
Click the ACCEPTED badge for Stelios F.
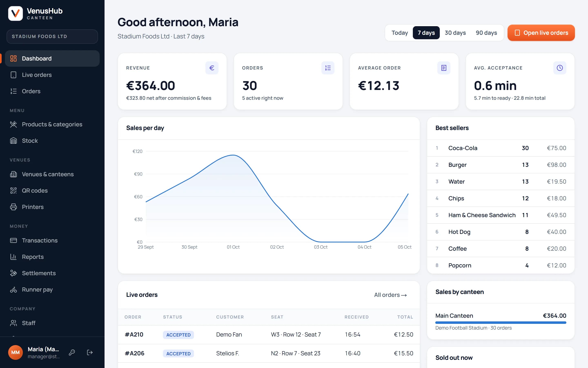point(178,353)
